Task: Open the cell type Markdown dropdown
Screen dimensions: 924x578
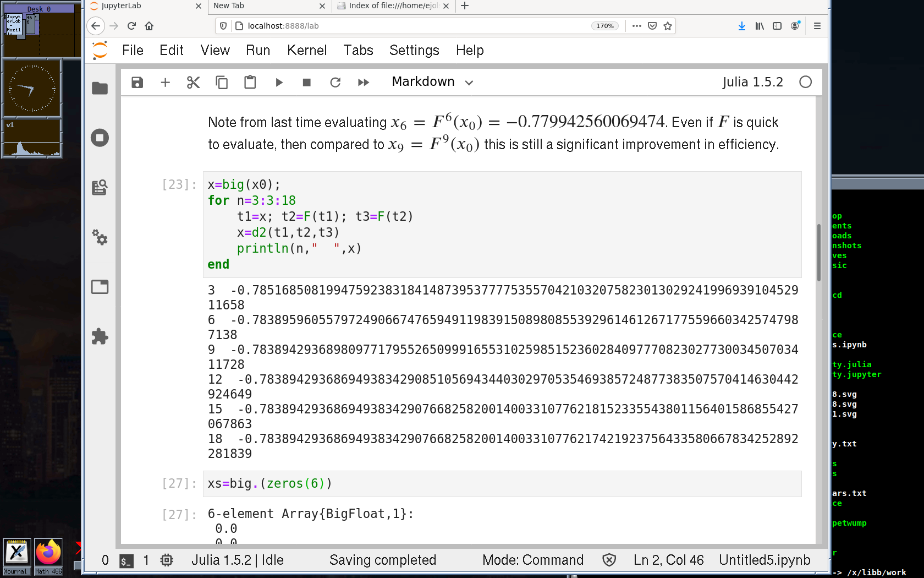Action: 432,82
